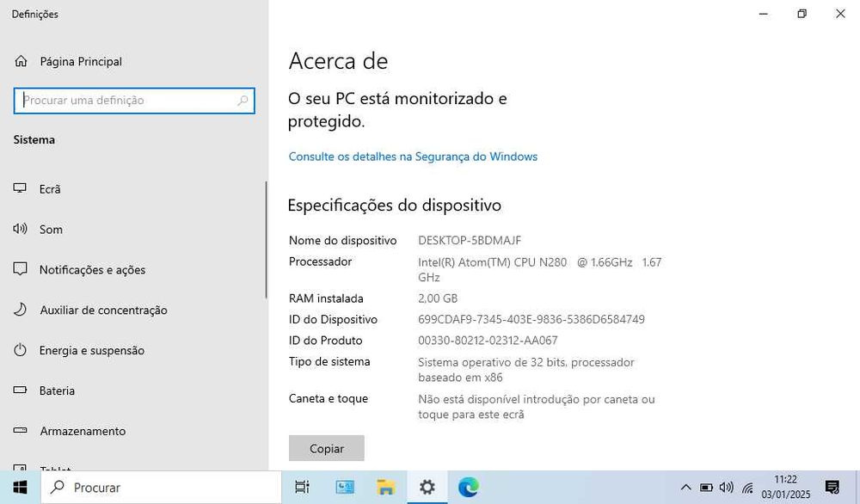Open Armazenamento settings page
Screen dimensions: 860x504
click(x=83, y=431)
